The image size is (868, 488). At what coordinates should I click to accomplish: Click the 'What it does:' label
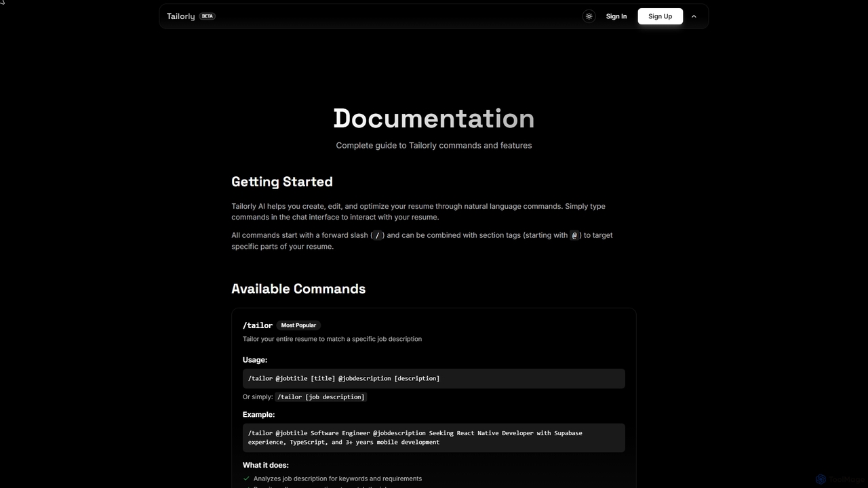(x=266, y=465)
